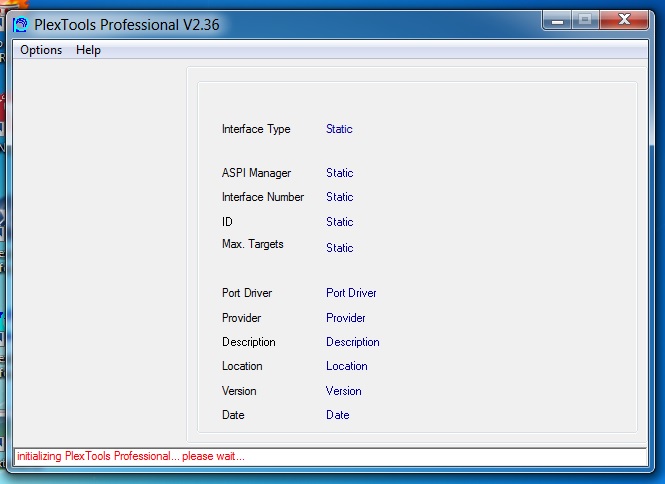Click the PlexTools app icon in title bar

click(20, 25)
